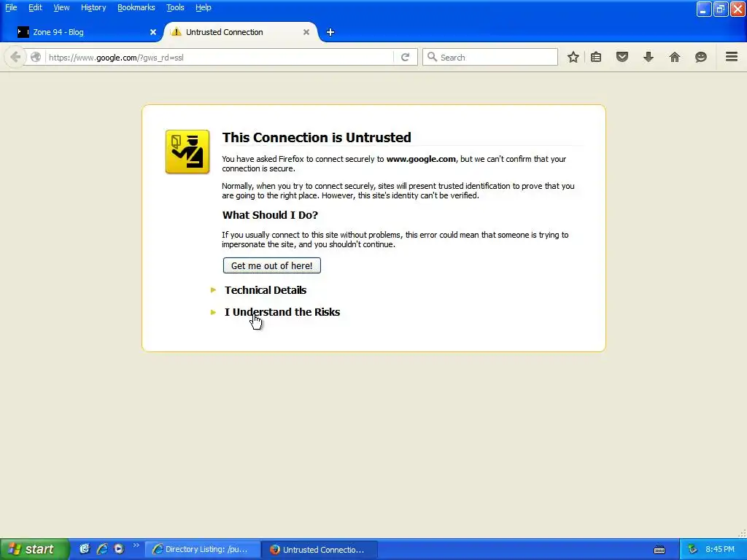Click the globe site identity icon
Viewport: 747px width, 560px height.
(36, 57)
